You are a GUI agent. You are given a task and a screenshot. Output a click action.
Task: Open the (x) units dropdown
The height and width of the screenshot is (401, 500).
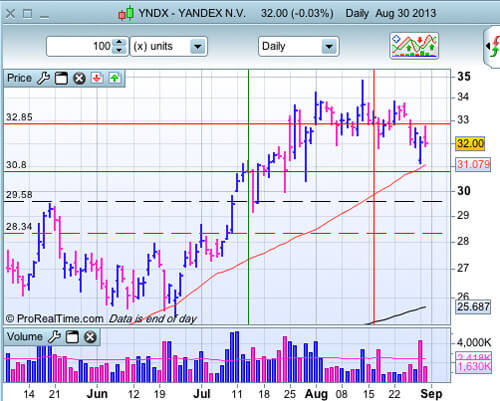169,47
